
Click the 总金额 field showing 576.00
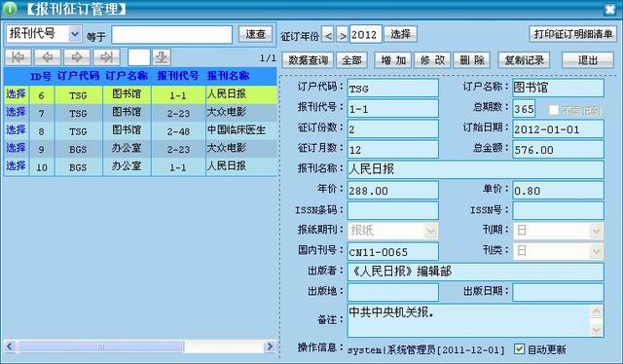[x=558, y=150]
